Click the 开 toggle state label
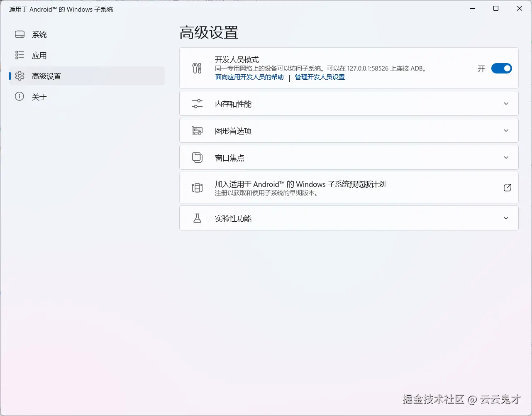This screenshot has height=416, width=532. (481, 69)
